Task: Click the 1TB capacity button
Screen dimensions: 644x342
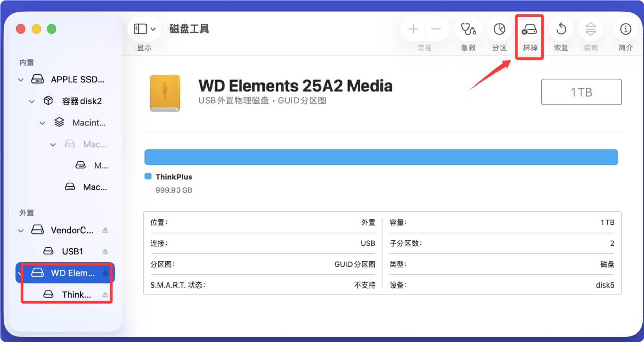Action: [x=581, y=92]
